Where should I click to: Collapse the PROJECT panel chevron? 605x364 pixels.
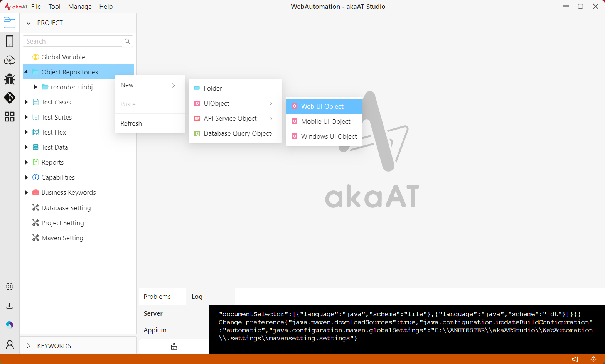(x=29, y=23)
